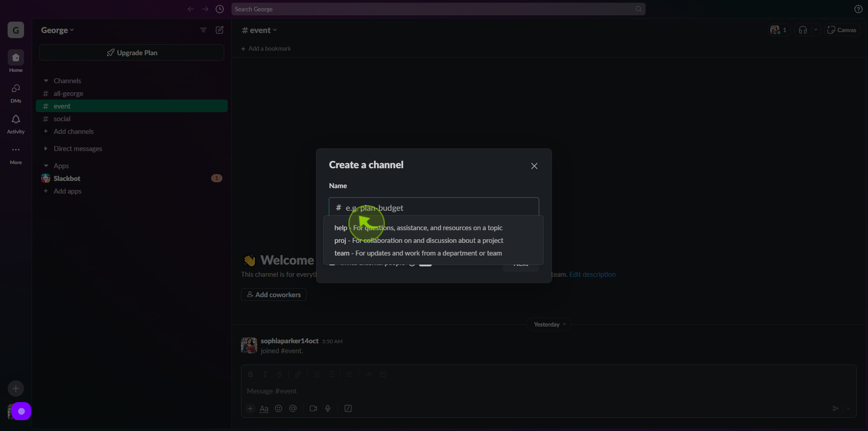Open the #event channel header dropdown
868x431 pixels.
point(259,30)
